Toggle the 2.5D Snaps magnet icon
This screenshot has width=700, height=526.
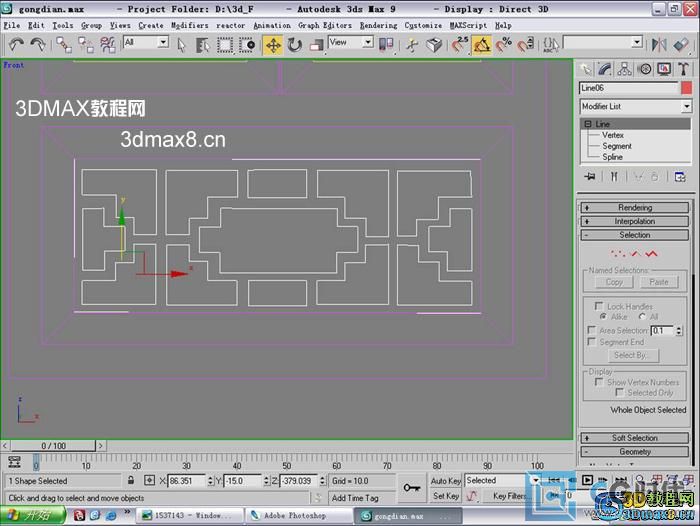pos(459,45)
